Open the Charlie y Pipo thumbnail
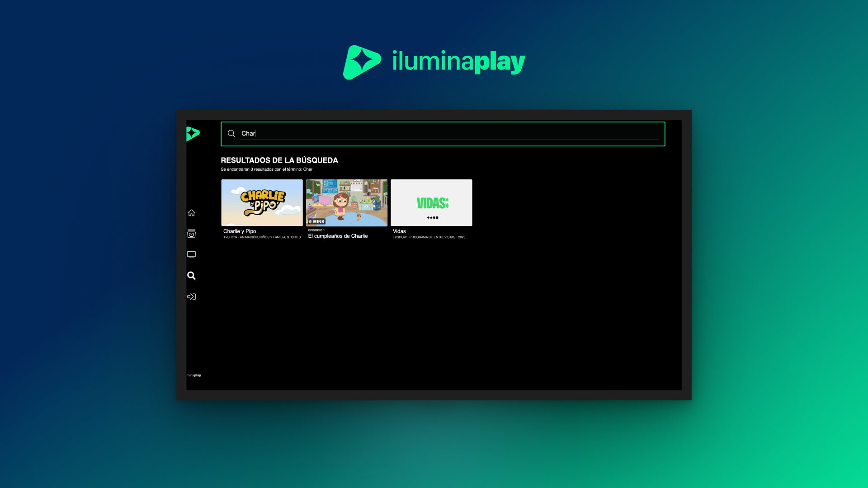Screen dimensions: 868x488 click(x=262, y=202)
